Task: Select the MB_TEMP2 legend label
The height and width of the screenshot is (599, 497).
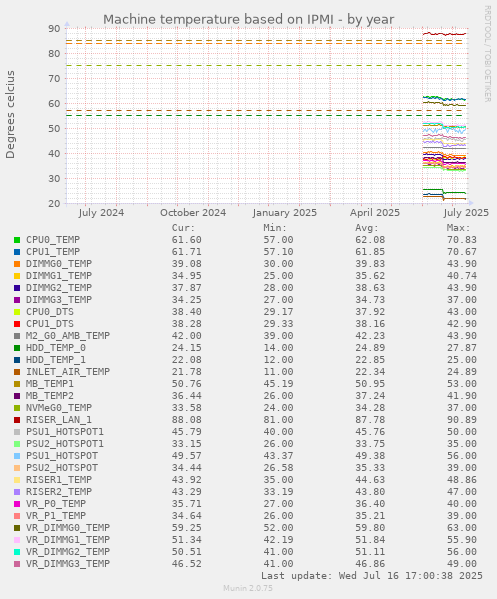Action: [50, 396]
